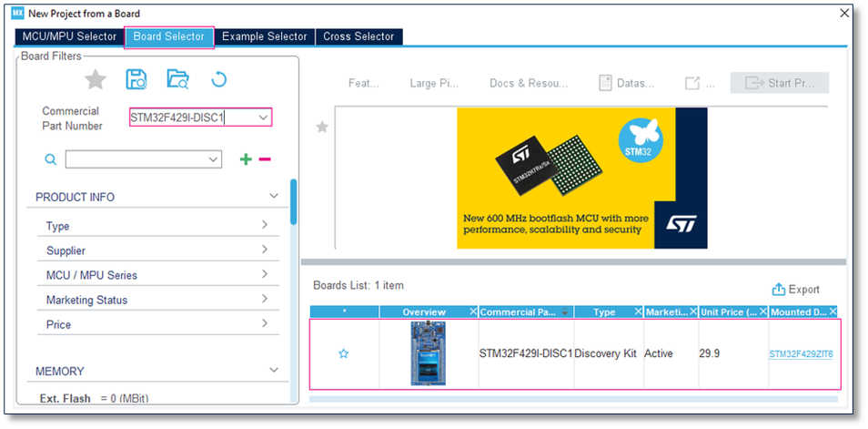868x429 pixels.
Task: Open the Commercial Part Number dropdown arrow
Action: 263,117
